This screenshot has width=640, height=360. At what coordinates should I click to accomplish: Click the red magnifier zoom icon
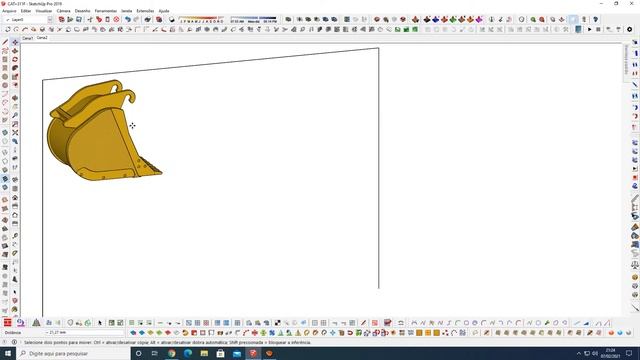pos(542,20)
